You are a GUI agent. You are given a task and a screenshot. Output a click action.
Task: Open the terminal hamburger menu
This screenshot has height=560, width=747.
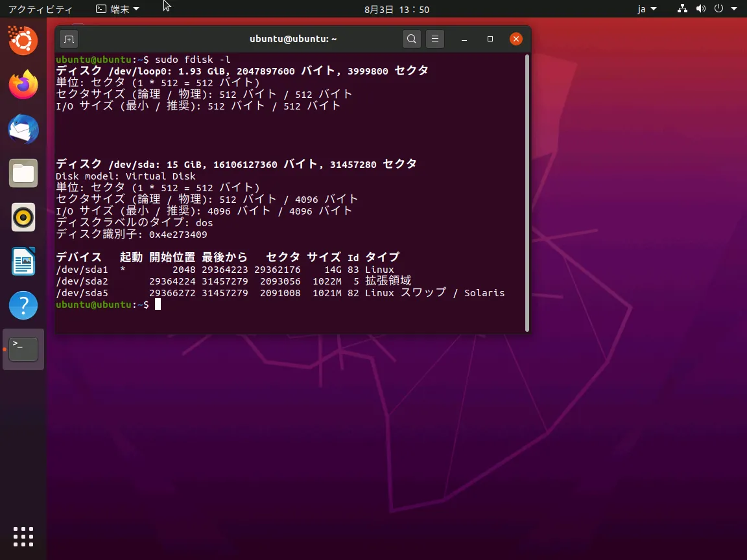pos(435,39)
